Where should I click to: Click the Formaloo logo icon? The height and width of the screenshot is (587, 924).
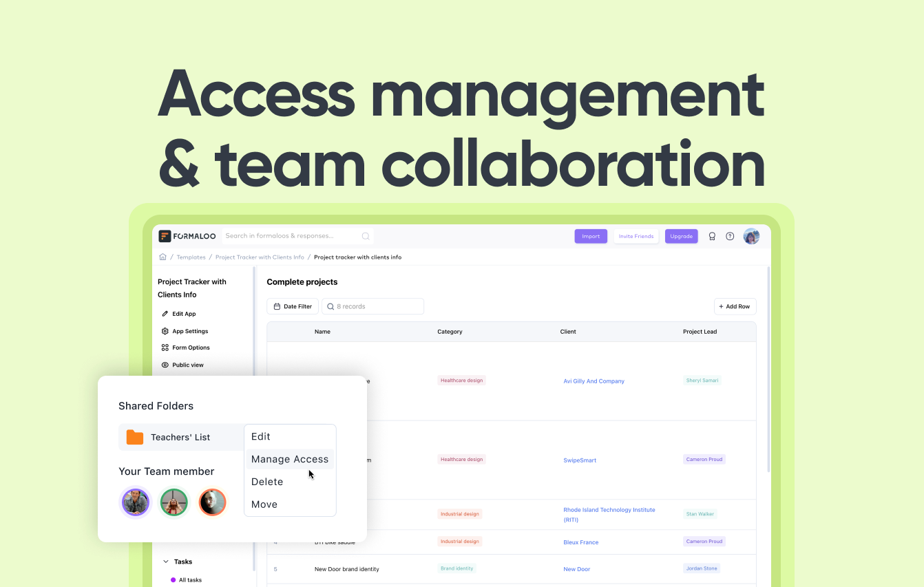tap(165, 236)
